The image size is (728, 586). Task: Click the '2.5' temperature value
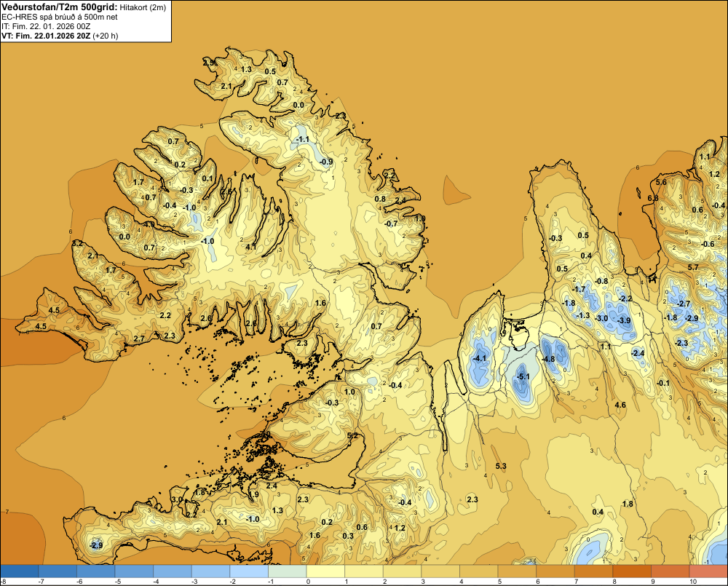pyautogui.click(x=208, y=63)
